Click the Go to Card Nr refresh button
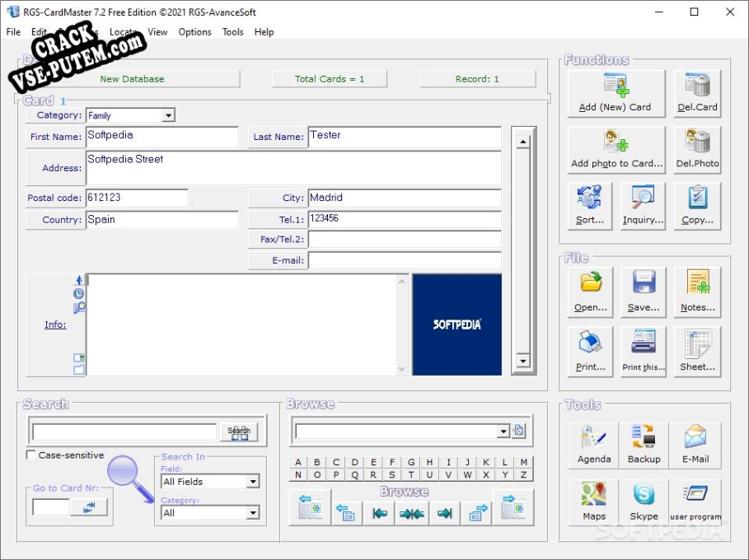Screen dimensions: 749x560 (89, 507)
